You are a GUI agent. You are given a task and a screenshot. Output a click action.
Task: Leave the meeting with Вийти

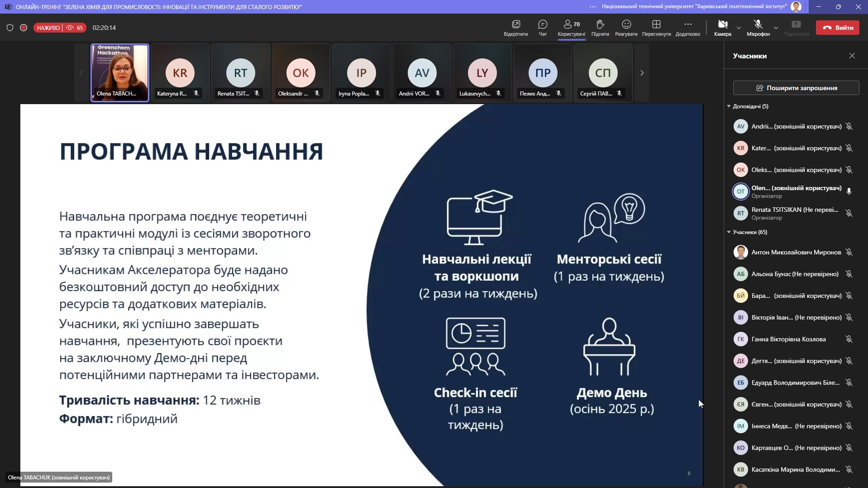[x=838, y=28]
